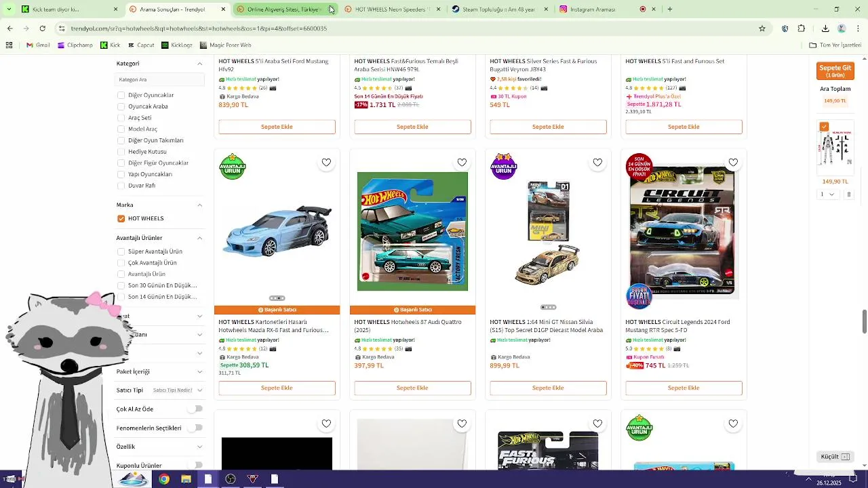The image size is (868, 488).
Task: Open Chrome from the taskbar
Action: pyautogui.click(x=164, y=479)
